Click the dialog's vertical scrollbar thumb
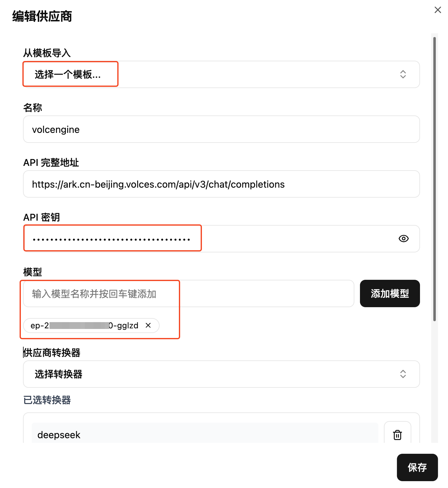This screenshot has height=488, width=448. click(x=434, y=179)
